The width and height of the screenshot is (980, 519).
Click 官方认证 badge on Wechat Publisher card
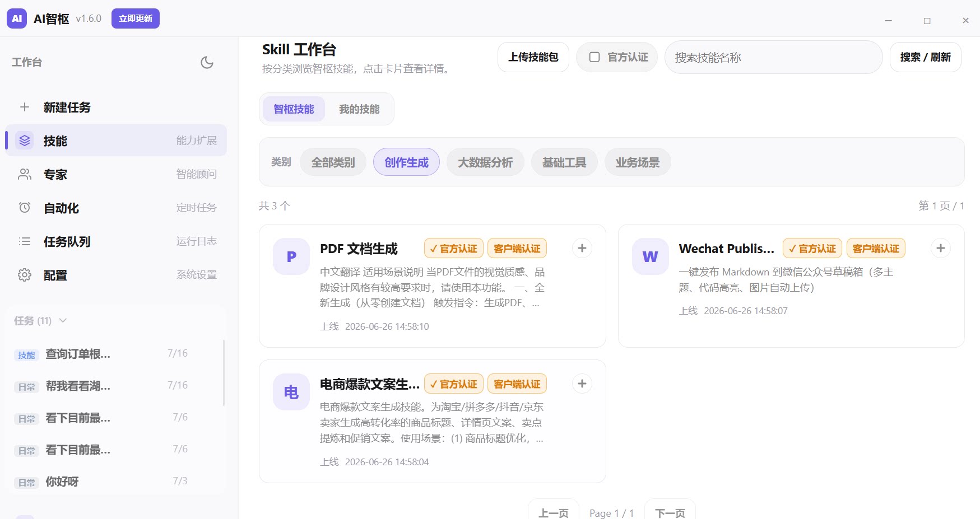[x=812, y=249]
